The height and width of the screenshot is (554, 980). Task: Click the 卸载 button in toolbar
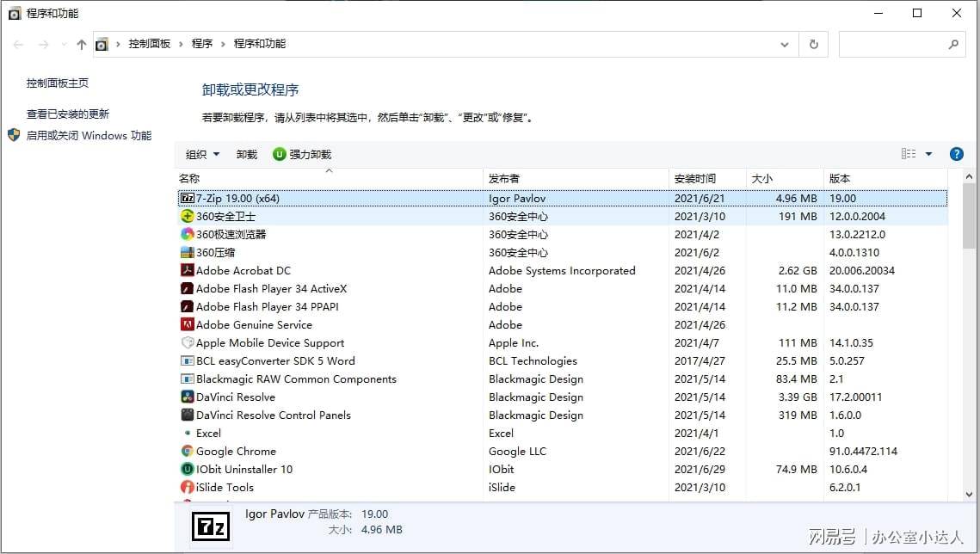[247, 154]
